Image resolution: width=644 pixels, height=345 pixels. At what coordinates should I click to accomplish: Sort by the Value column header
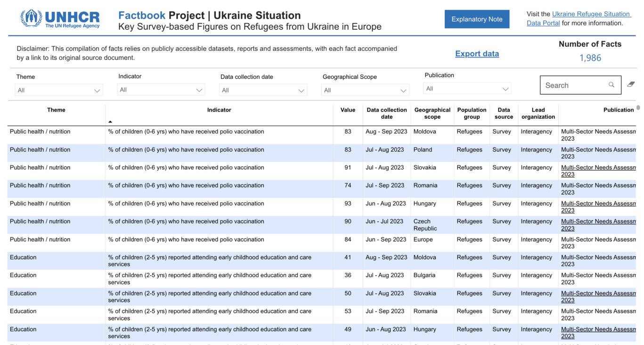click(348, 110)
